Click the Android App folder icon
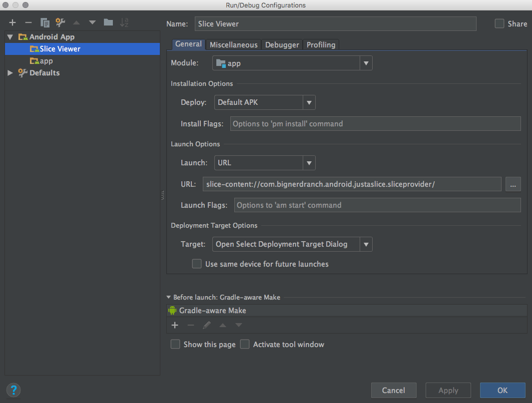The width and height of the screenshot is (532, 403). [x=23, y=36]
